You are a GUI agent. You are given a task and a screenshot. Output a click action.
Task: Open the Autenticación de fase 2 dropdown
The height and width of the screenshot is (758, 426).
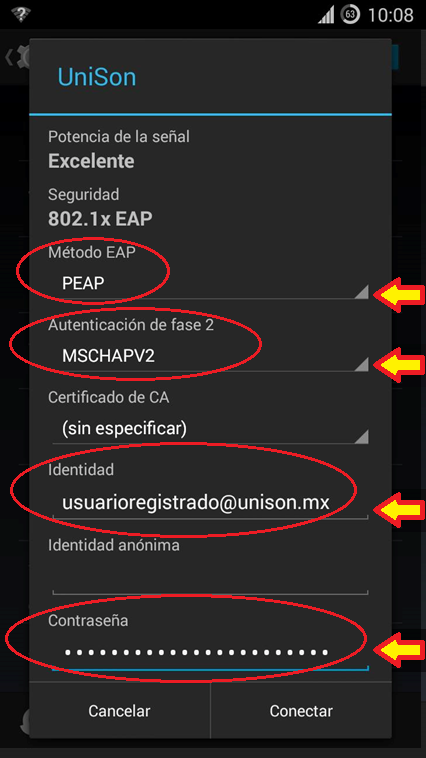point(210,356)
